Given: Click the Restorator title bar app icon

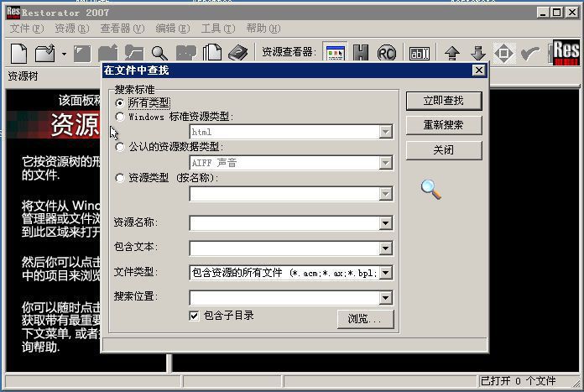Looking at the screenshot, I should tap(13, 13).
